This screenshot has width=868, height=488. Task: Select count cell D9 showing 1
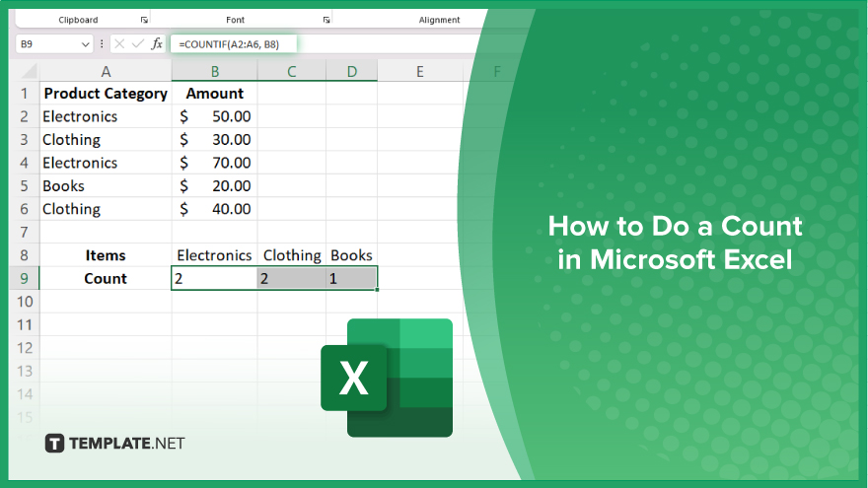click(352, 278)
